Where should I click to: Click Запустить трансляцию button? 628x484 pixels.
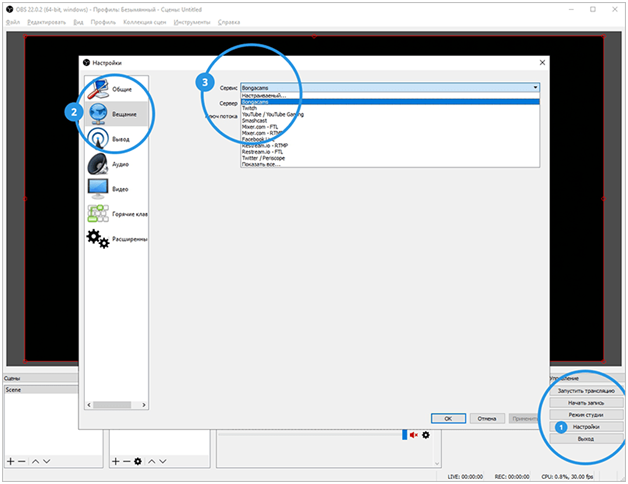(586, 391)
